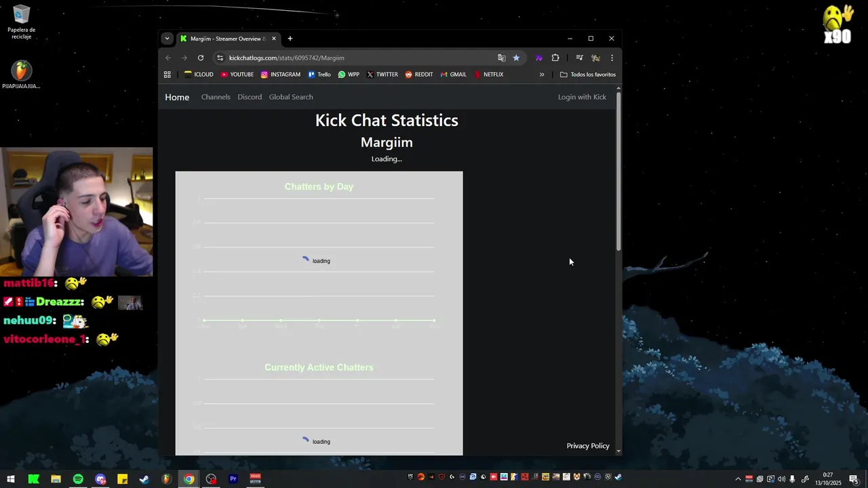Open the media control toolbar icon

(x=580, y=58)
